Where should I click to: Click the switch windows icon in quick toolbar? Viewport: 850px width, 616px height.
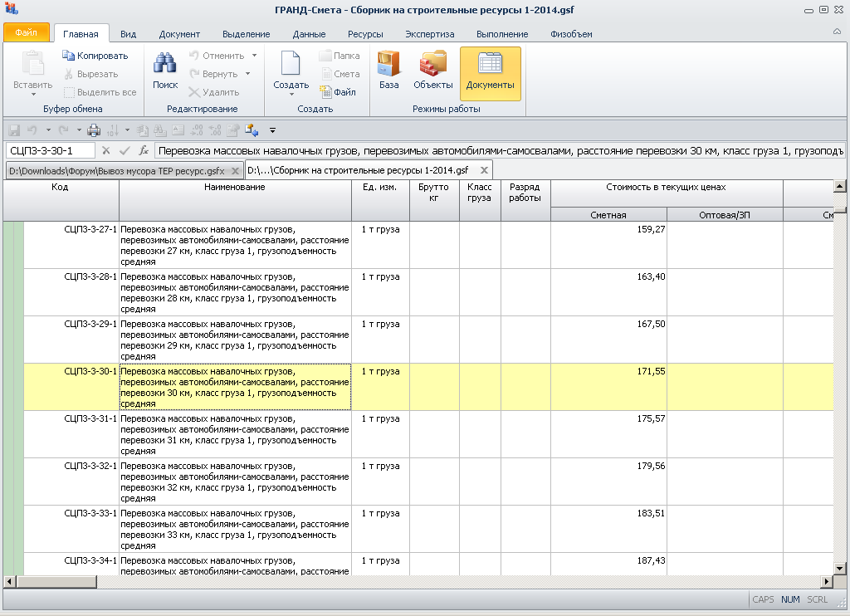coord(252,130)
